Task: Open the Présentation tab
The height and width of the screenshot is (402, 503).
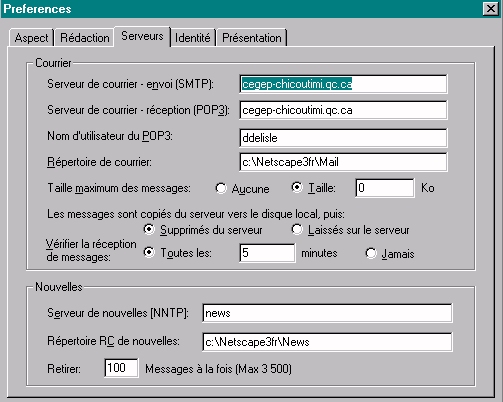Action: coord(252,38)
